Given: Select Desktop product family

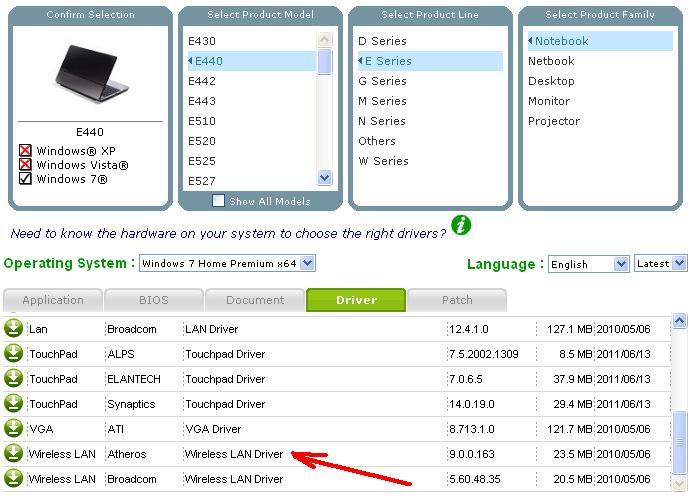Looking at the screenshot, I should (551, 81).
